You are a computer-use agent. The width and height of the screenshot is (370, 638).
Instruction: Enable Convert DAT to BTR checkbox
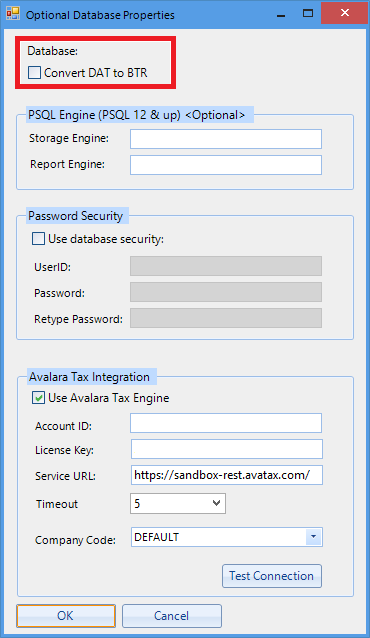34,73
